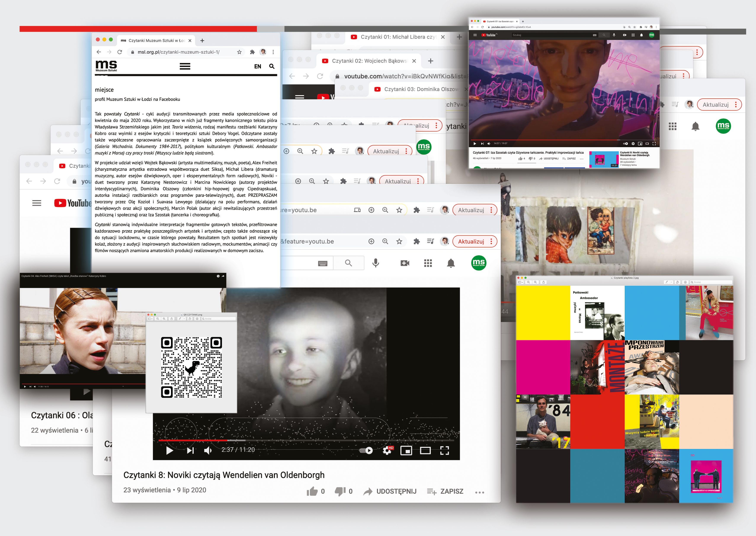Viewport: 756px width, 536px height.
Task: Play the Czytanki 8 Noviki video
Action: tap(170, 450)
